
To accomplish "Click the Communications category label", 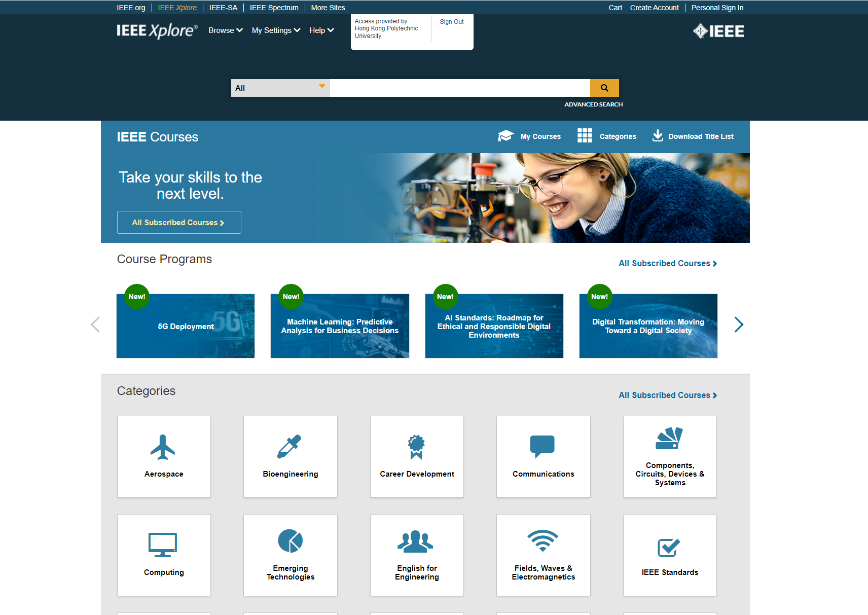I will pyautogui.click(x=544, y=474).
